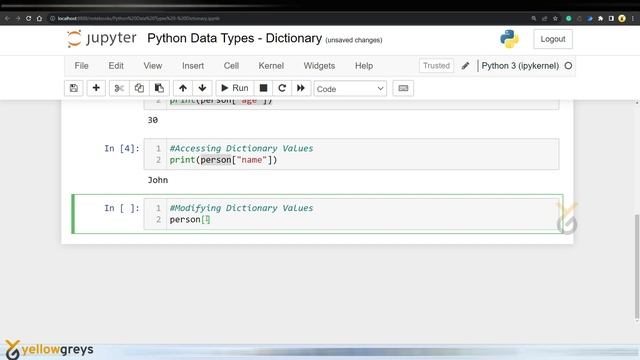640x360 pixels.
Task: Open the Insert menu
Action: pos(193,66)
